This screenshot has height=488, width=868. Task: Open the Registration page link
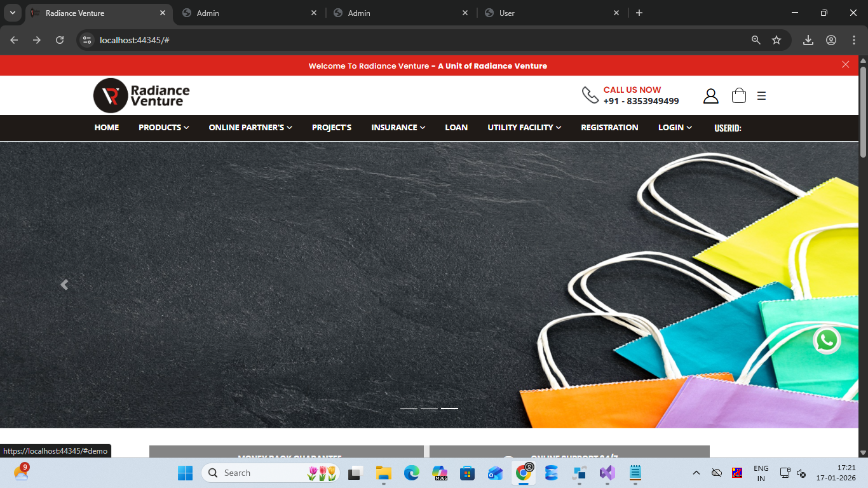[609, 128]
